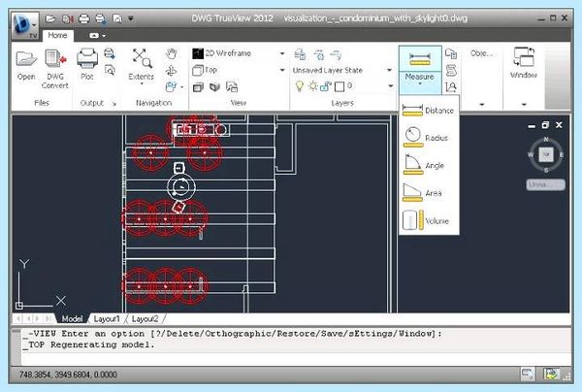582x392 pixels.
Task: Expand the Obje... panel bottom arrow
Action: click(x=482, y=105)
